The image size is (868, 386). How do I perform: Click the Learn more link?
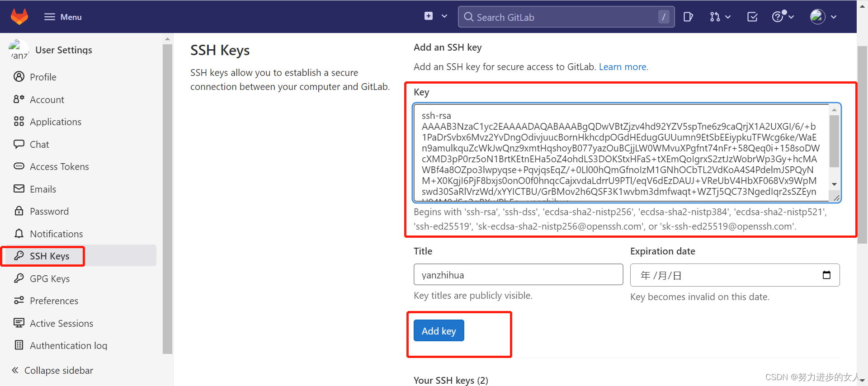[623, 67]
